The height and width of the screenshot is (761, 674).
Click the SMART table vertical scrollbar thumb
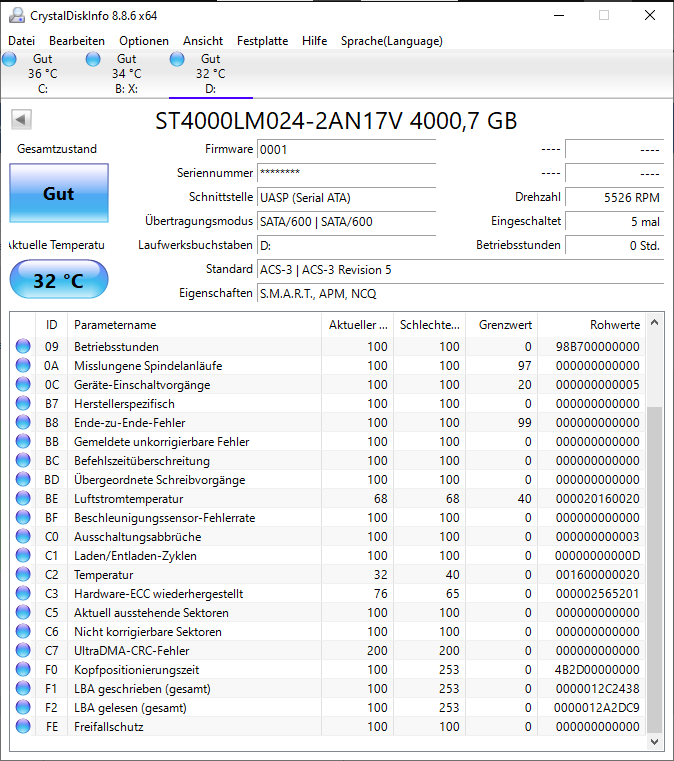click(x=654, y=569)
